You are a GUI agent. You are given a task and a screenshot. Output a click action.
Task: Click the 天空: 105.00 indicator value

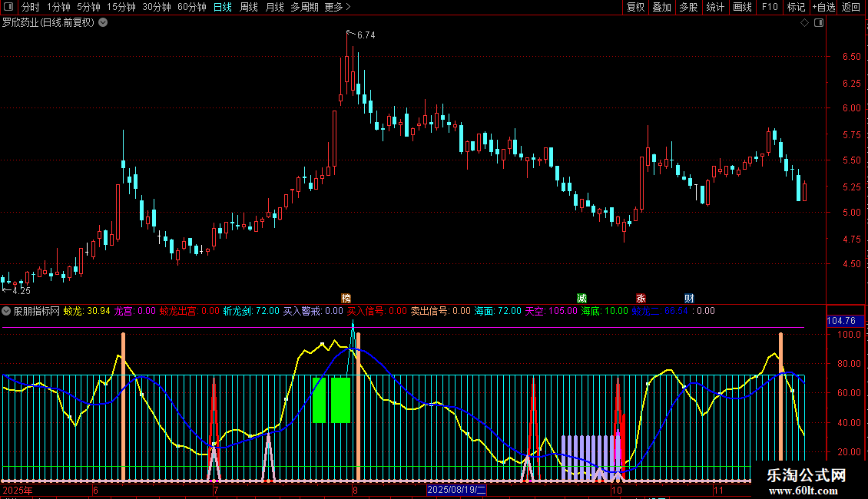click(551, 311)
